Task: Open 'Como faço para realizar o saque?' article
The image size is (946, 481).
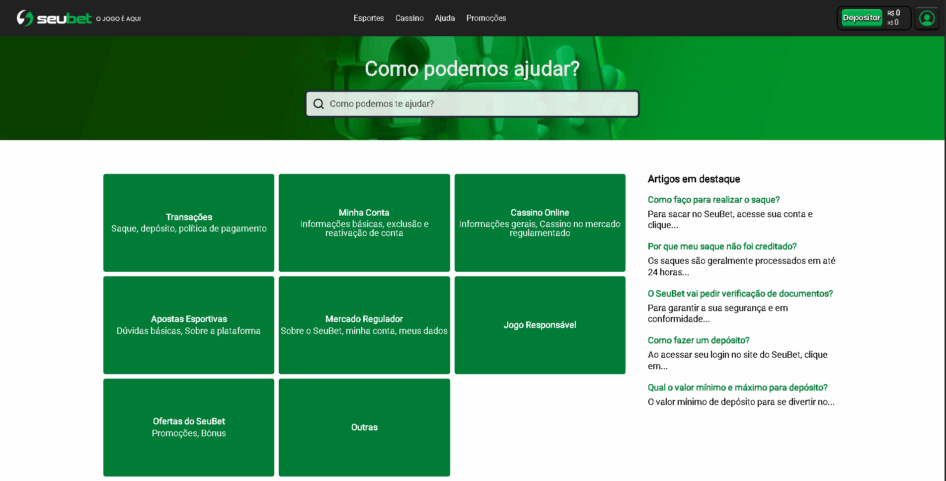Action: click(x=714, y=200)
